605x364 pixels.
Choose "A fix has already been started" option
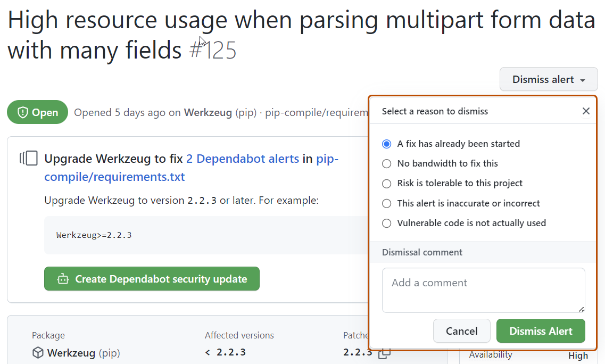tap(386, 144)
